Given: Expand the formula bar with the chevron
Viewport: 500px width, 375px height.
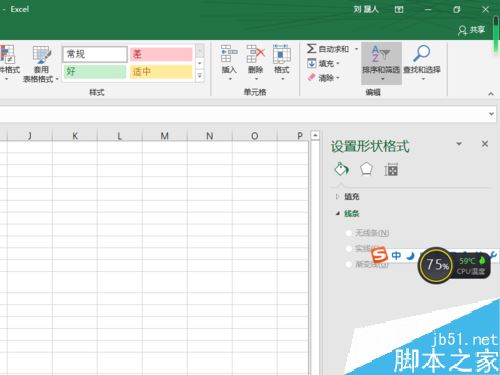Looking at the screenshot, I should click(491, 114).
